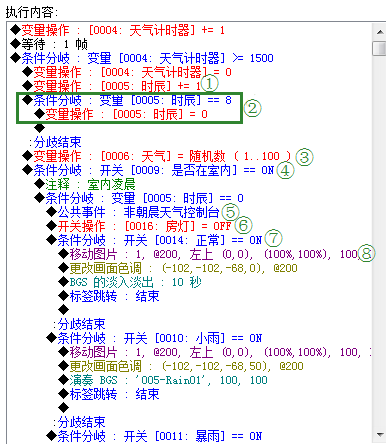
Task: Select line '更改画面色调 (-102,-102,-68,0), @200'
Action: [178, 268]
